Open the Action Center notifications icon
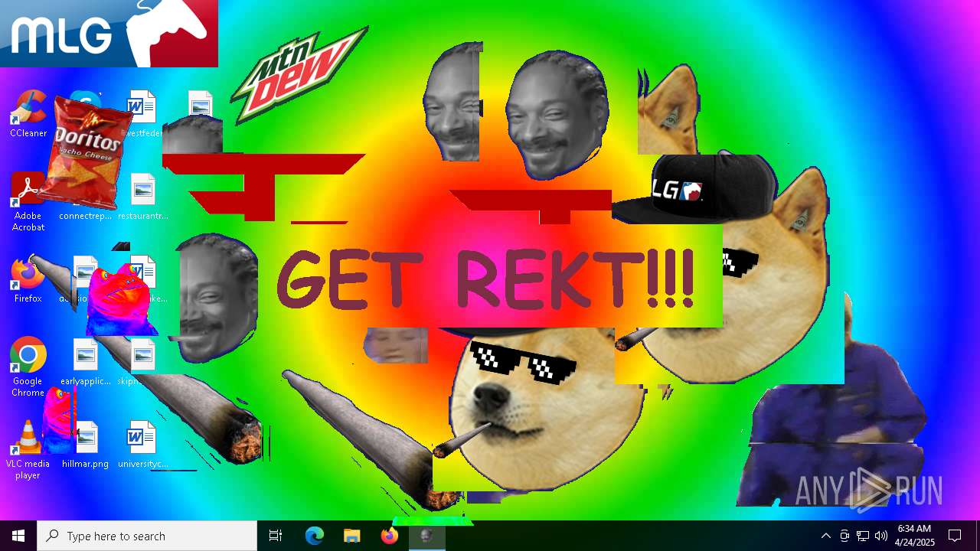This screenshot has height=551, width=980. pos(955,536)
